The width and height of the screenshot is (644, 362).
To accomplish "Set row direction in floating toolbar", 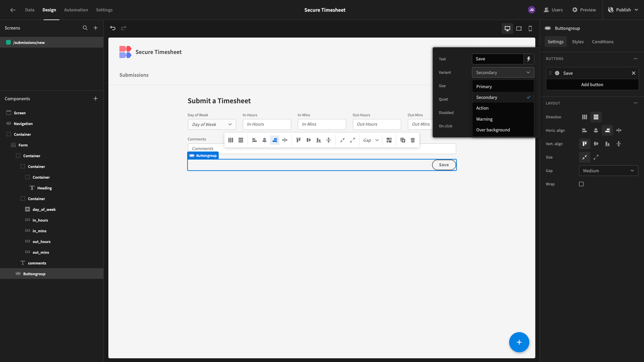I will coord(241,140).
